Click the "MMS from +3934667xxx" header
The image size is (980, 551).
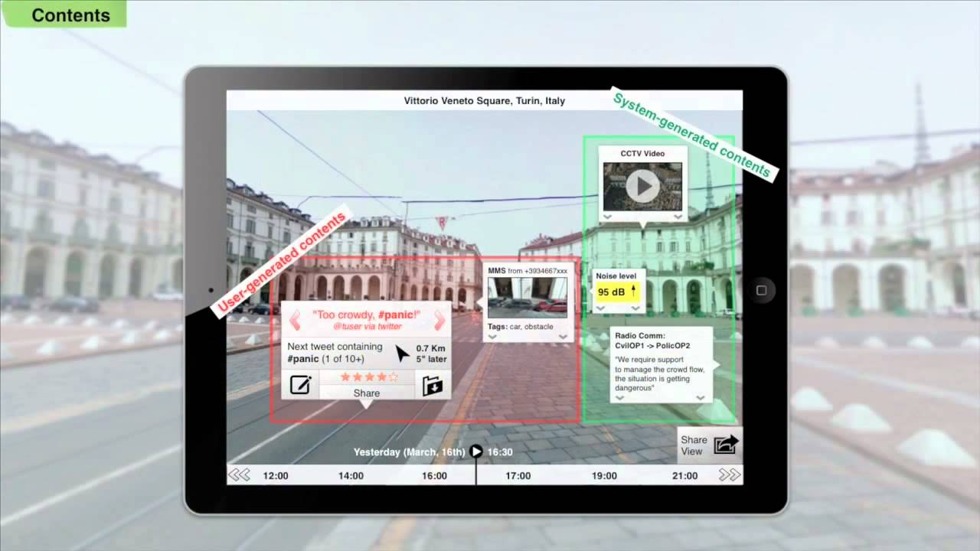click(x=528, y=271)
